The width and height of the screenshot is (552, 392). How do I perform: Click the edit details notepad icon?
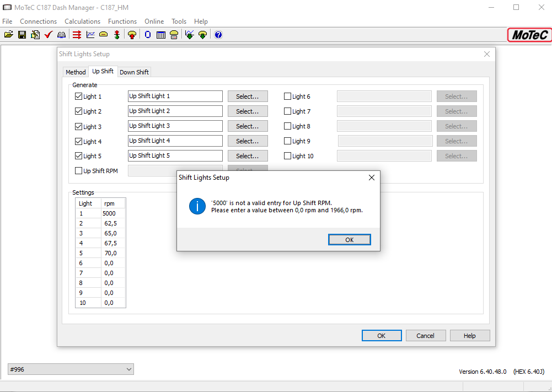pos(35,35)
